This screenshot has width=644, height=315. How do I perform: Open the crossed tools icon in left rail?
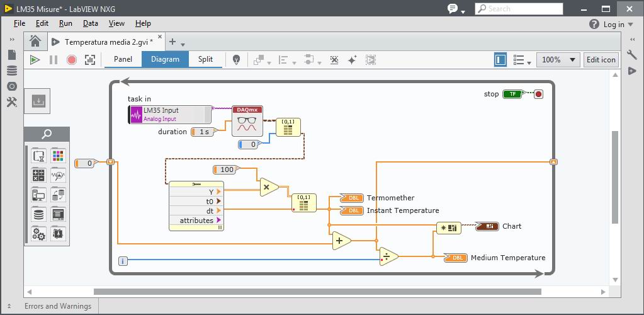pyautogui.click(x=12, y=102)
